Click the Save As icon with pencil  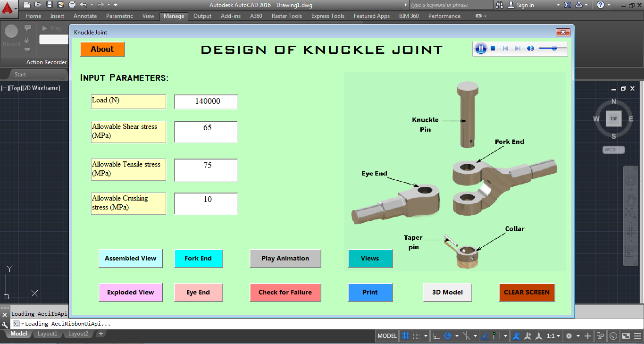(x=61, y=5)
